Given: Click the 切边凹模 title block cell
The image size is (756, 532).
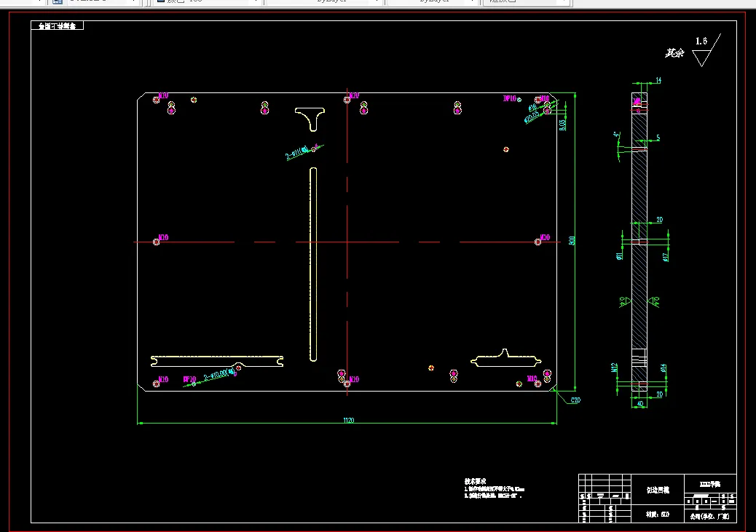Looking at the screenshot, I should (x=658, y=490).
